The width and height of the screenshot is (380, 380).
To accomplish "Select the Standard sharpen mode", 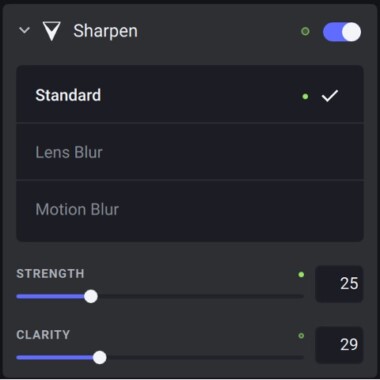I will coord(190,95).
